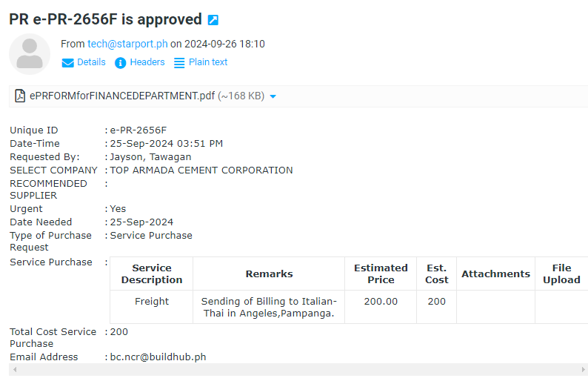Click the attachment size label ~168 KB

(x=241, y=96)
